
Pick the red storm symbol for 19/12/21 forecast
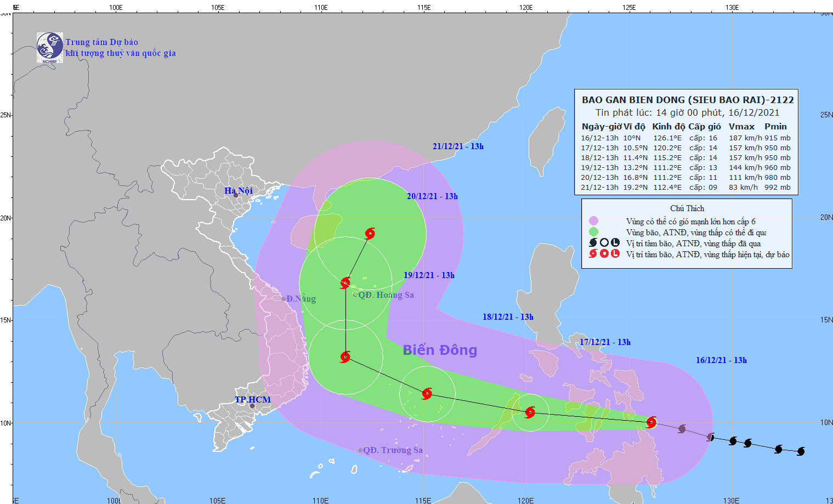(x=345, y=357)
